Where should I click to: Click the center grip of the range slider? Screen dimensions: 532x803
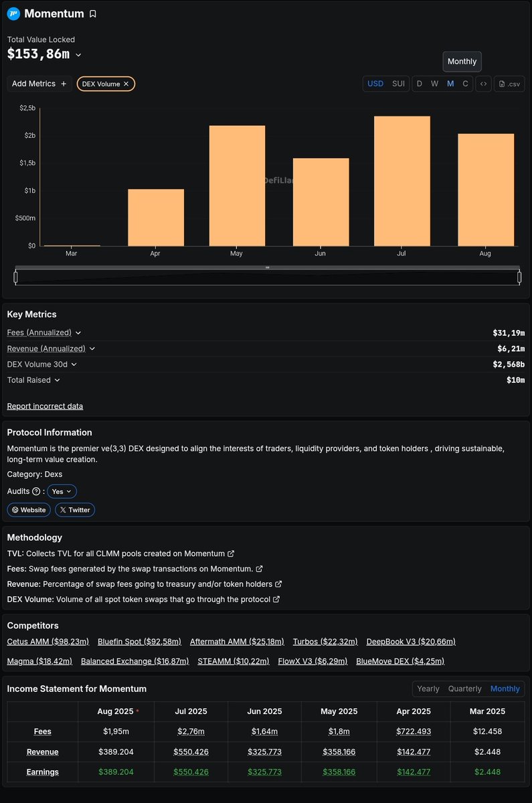268,268
